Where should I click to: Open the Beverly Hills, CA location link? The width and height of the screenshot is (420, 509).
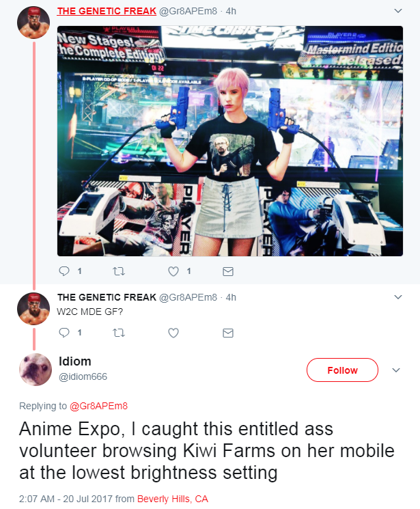(x=172, y=499)
